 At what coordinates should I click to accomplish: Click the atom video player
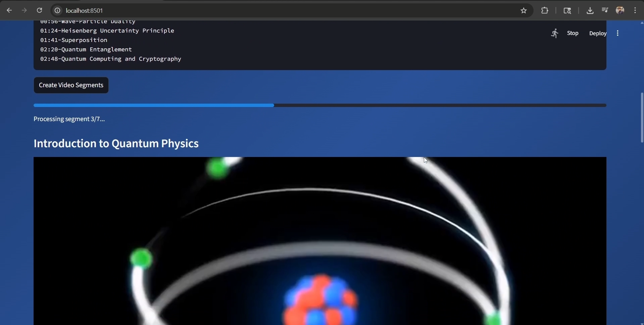[320, 241]
